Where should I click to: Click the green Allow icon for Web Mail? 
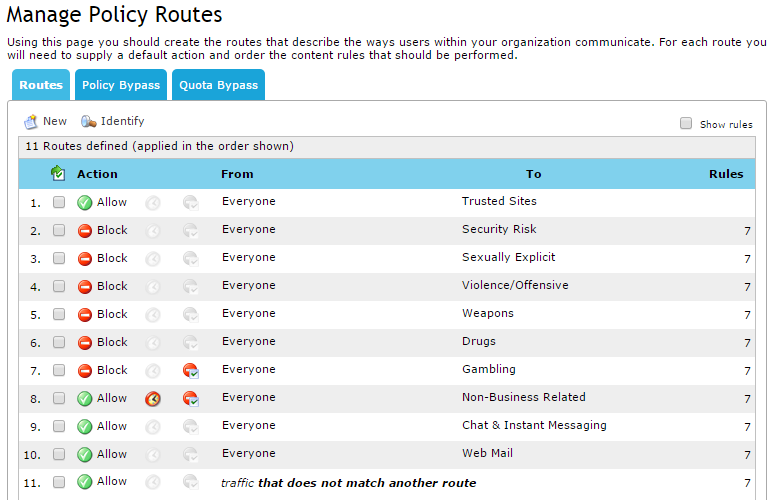click(85, 454)
